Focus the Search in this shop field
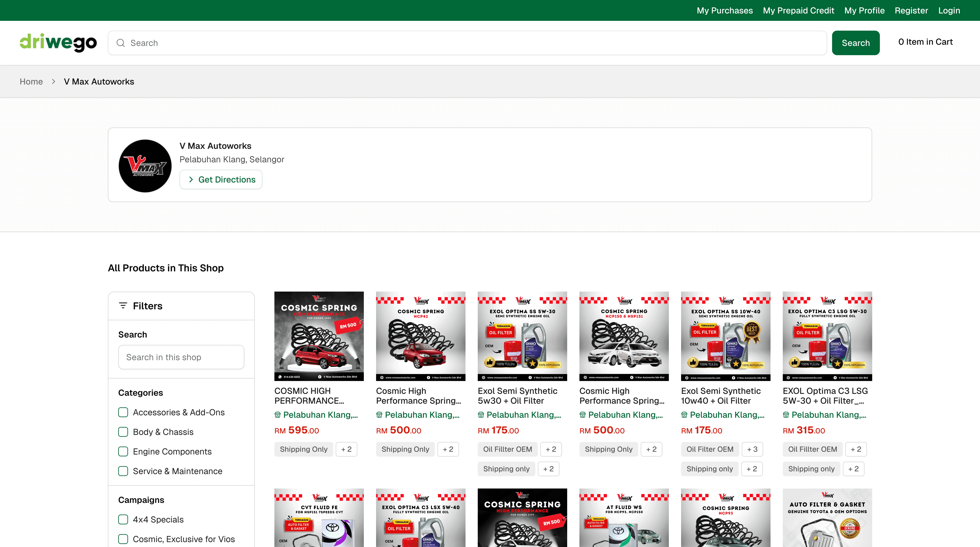Screen dimensions: 980x547 [181, 357]
